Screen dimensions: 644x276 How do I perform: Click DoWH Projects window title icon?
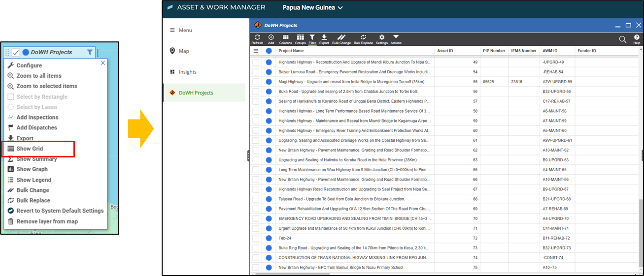click(257, 25)
